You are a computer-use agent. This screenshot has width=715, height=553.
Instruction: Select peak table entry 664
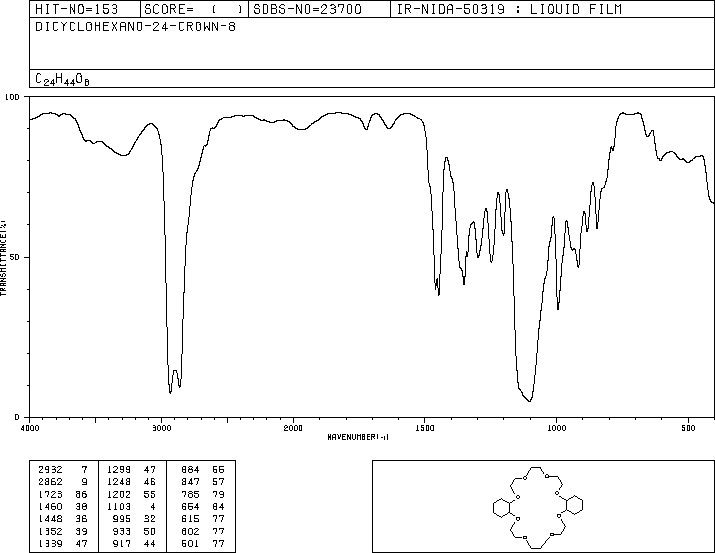pyautogui.click(x=190, y=506)
